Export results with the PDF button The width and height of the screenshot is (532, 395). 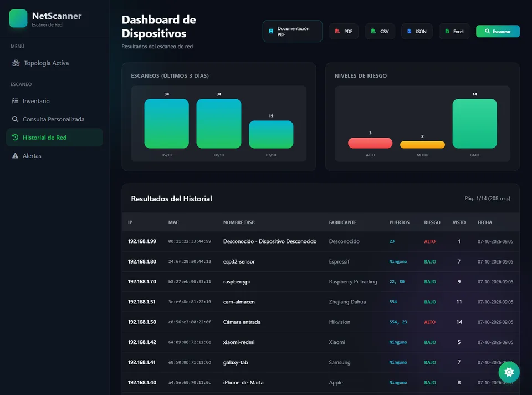click(x=344, y=31)
